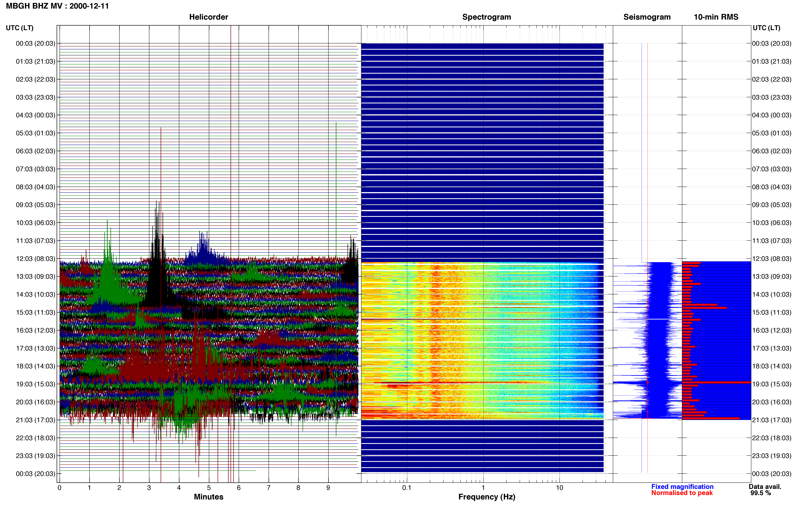The image size is (812, 508).
Task: Click the "9" tick on the Minutes axis
Action: point(328,488)
